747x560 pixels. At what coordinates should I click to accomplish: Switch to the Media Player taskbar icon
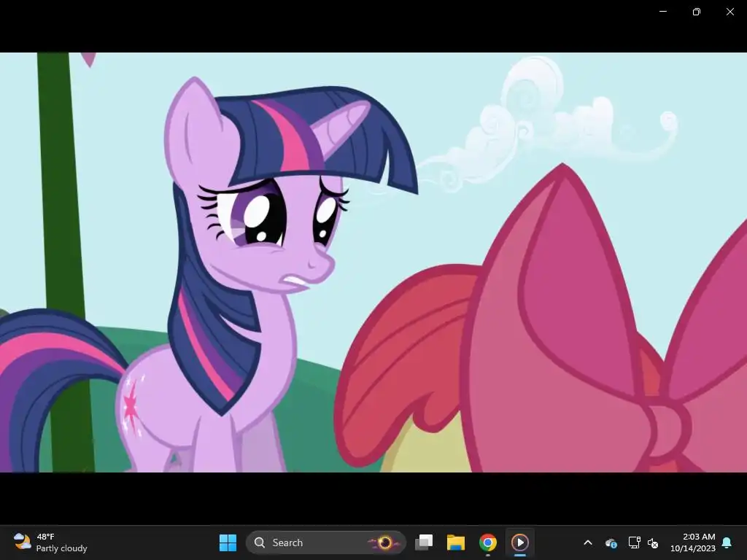519,542
